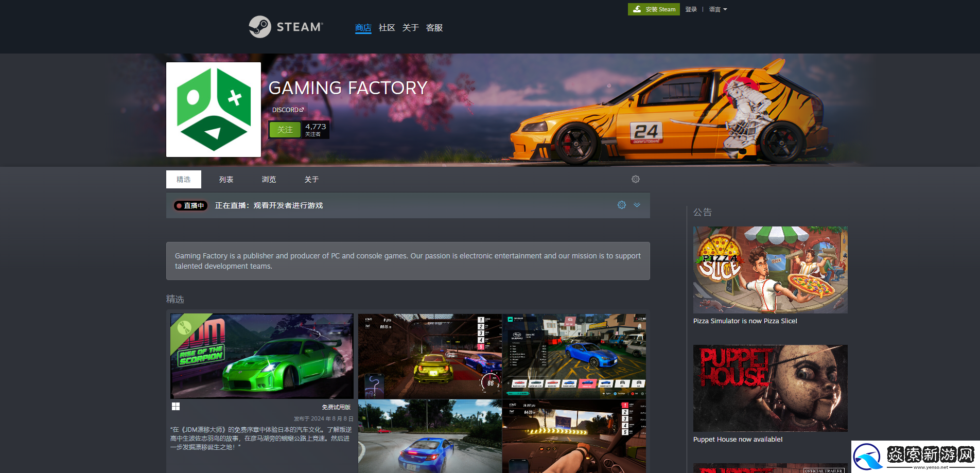Open the Puppet House announcement image
The image size is (980, 473).
770,388
